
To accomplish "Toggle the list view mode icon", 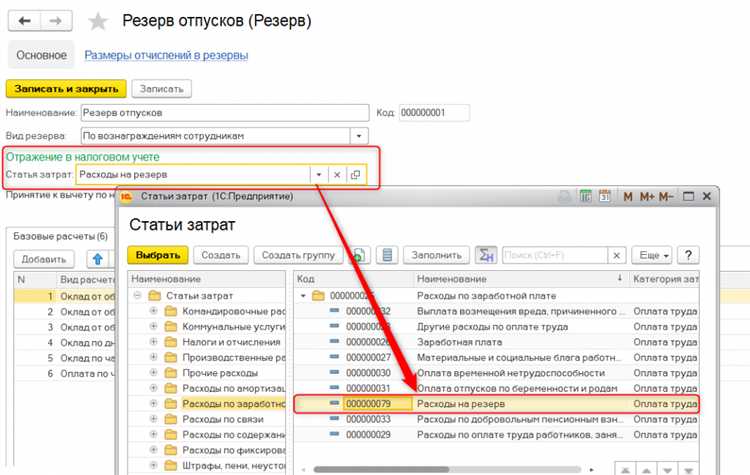I will point(387,255).
